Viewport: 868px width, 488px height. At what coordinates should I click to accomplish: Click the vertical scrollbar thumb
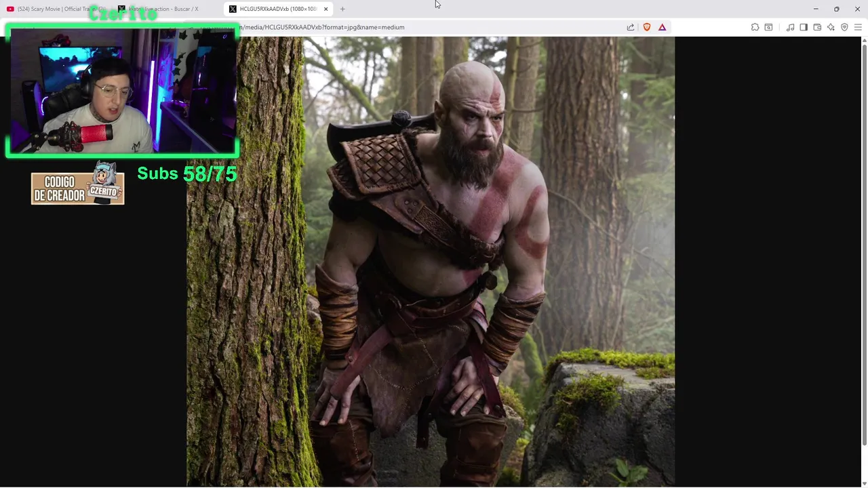pos(864,244)
